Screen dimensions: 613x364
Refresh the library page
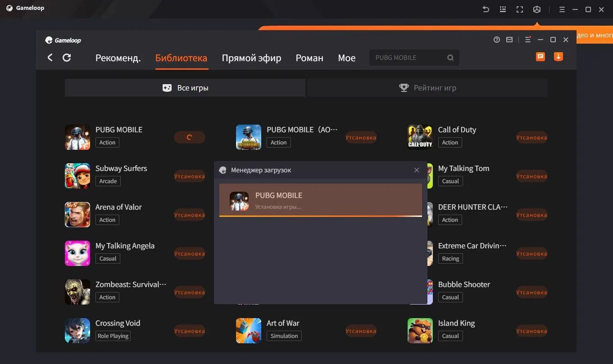67,58
